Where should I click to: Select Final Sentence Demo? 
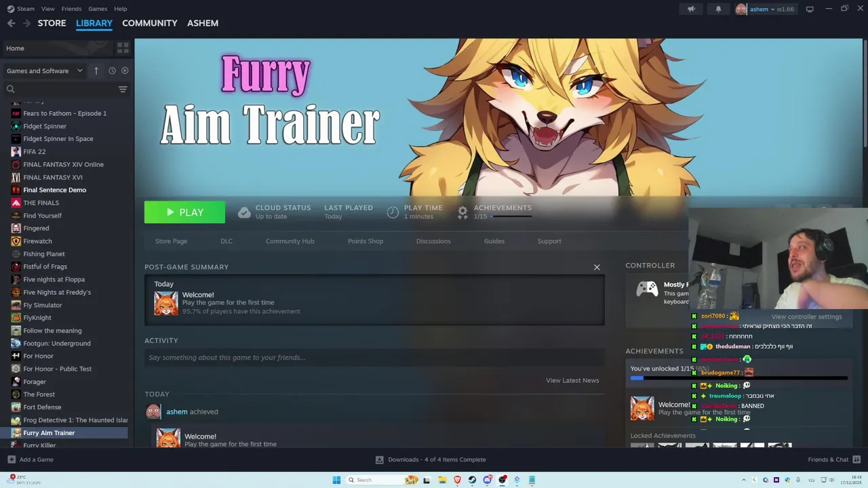[54, 190]
